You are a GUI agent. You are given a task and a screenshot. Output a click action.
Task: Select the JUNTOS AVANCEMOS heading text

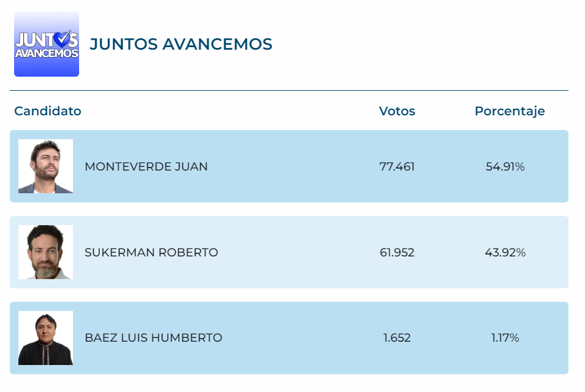point(181,44)
